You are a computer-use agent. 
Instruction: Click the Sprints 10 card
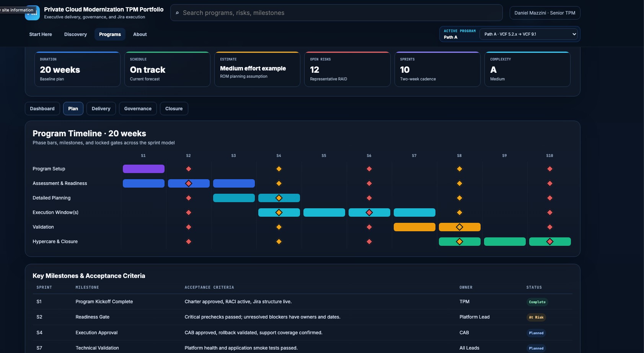coord(437,69)
